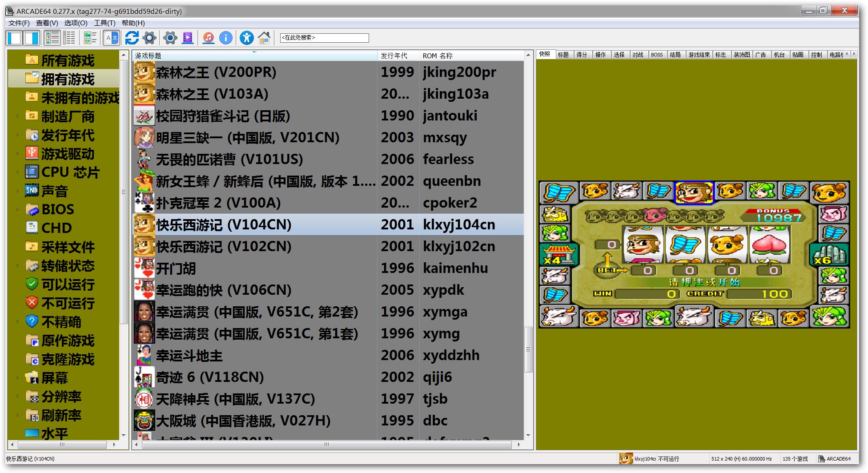Click the music note icon

(208, 38)
